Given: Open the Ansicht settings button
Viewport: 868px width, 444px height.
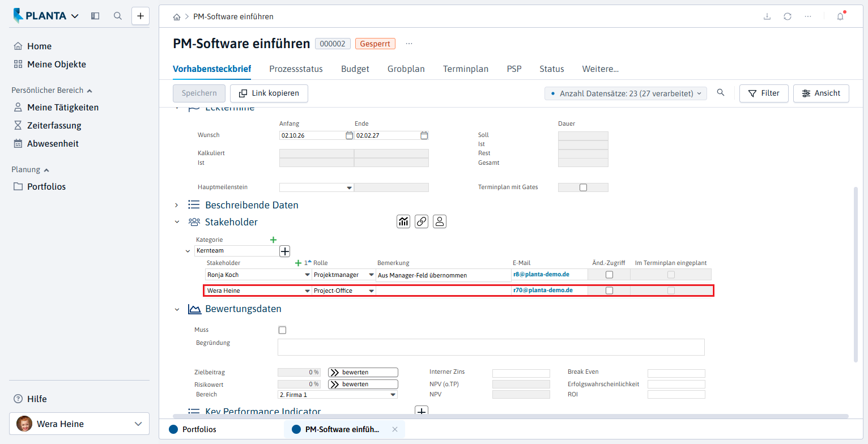Looking at the screenshot, I should [821, 93].
